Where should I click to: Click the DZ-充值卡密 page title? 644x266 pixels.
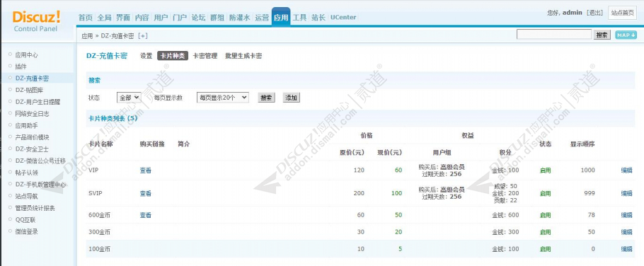107,56
